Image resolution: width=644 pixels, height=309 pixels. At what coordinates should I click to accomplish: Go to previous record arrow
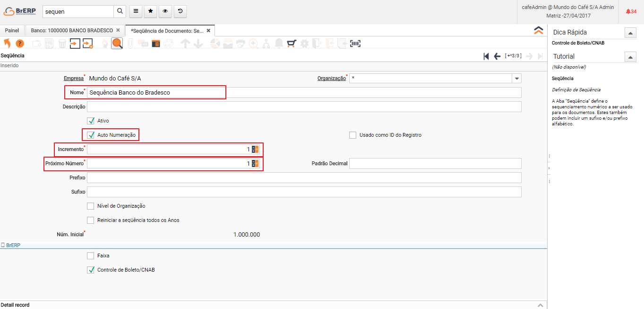[497, 56]
